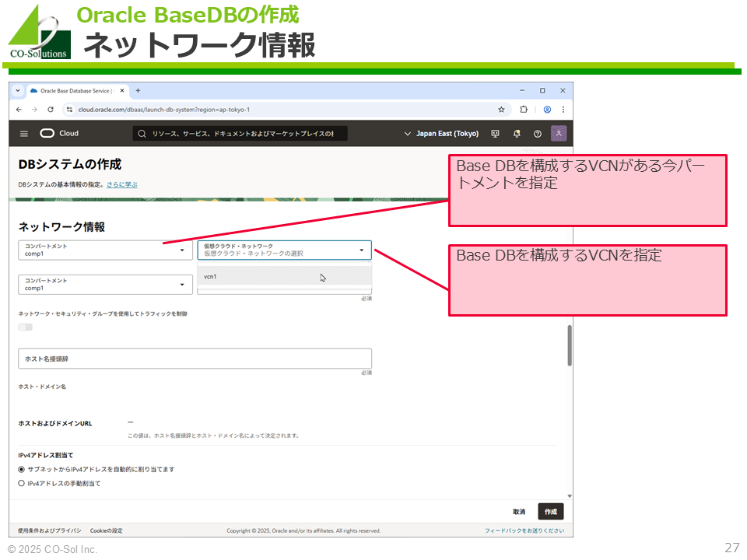Screen dimensions: 747x560
Task: Go forward in browser history
Action: 34,110
